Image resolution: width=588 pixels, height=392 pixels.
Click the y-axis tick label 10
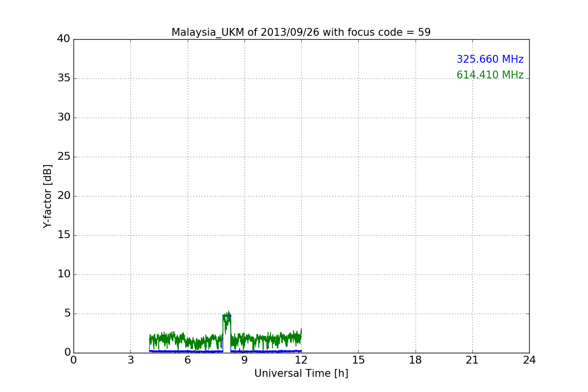pos(64,274)
